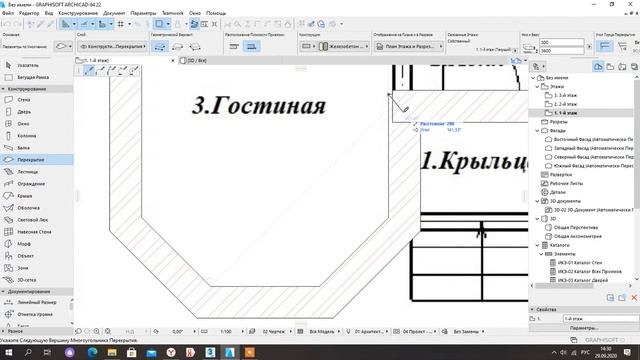Click the Параметры... button
Image resolution: width=640 pixels, height=360 pixels.
coord(584,328)
